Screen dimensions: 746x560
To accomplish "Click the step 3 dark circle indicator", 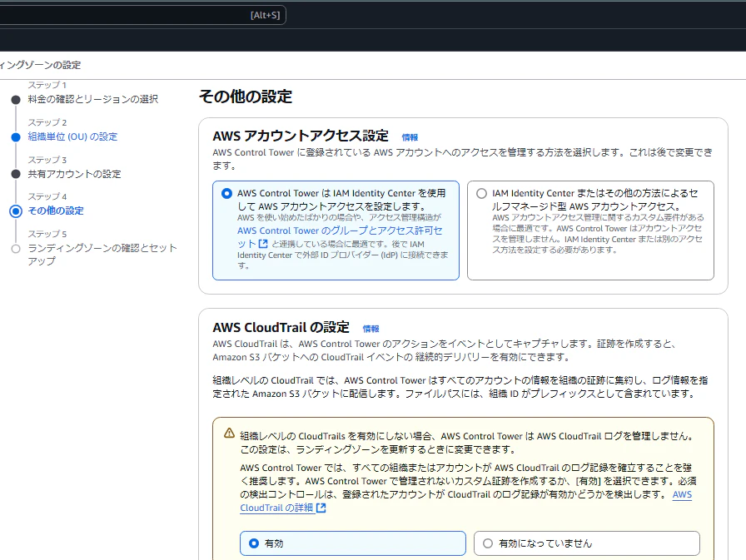I will (x=16, y=174).
